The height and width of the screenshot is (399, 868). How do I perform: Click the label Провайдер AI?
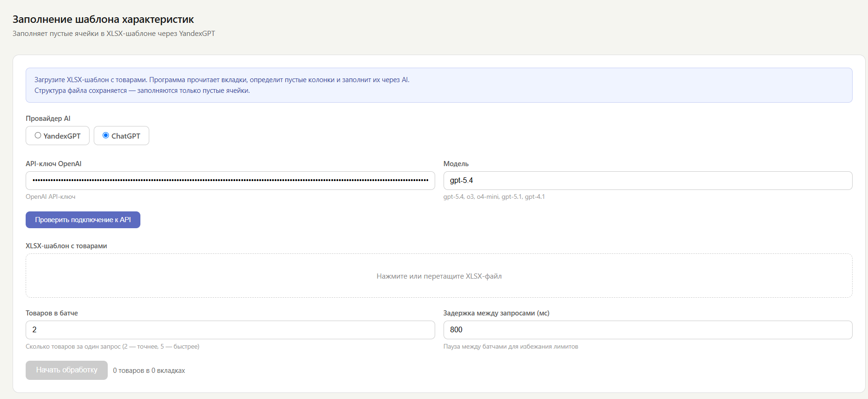point(48,119)
